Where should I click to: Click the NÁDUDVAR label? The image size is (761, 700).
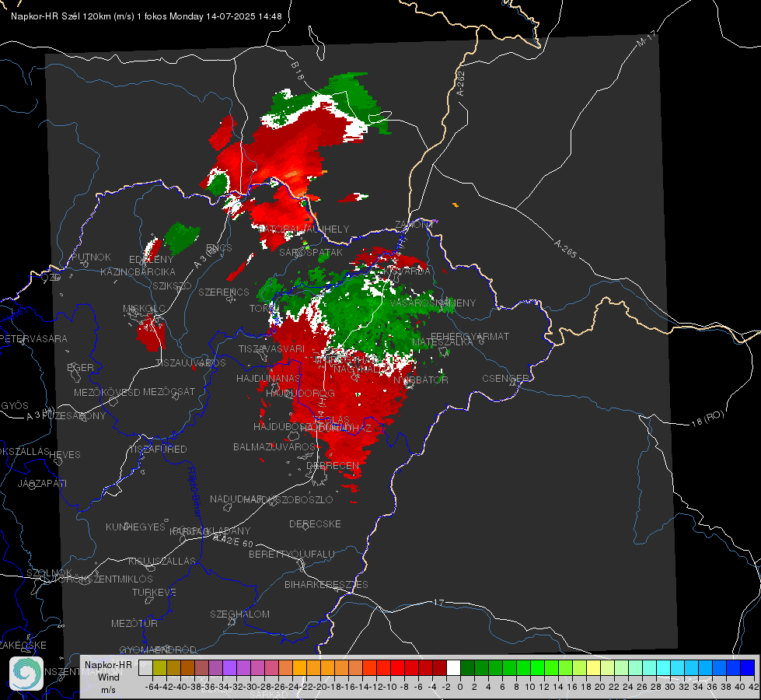coord(236,499)
